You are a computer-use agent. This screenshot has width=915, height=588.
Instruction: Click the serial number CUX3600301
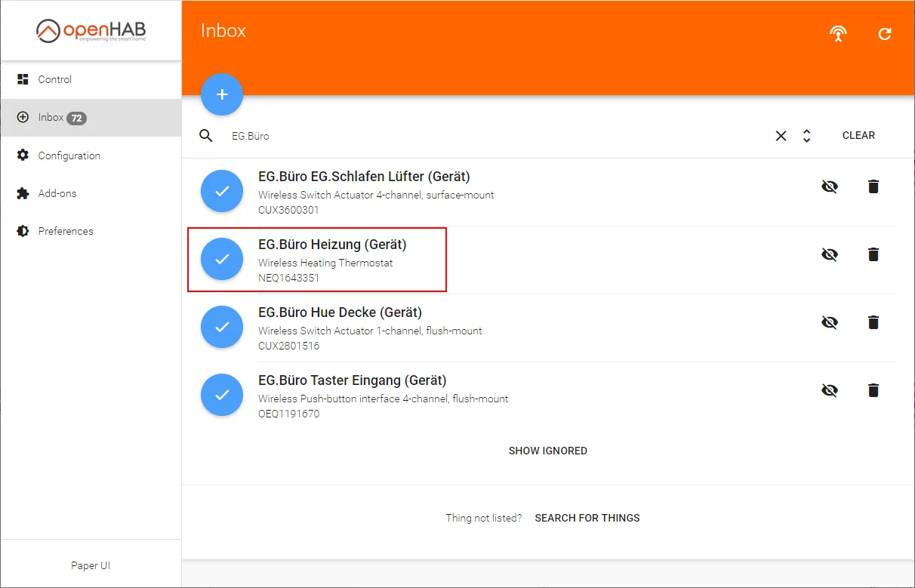point(288,210)
